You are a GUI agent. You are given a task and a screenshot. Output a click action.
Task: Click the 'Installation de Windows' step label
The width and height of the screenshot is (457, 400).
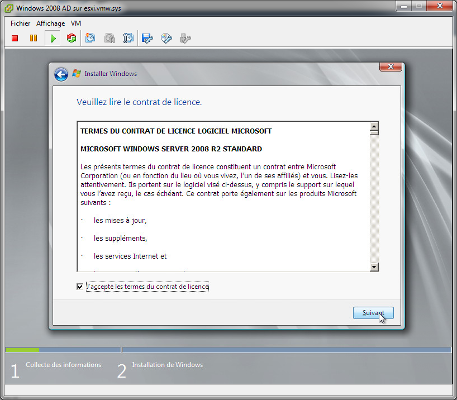click(x=167, y=365)
